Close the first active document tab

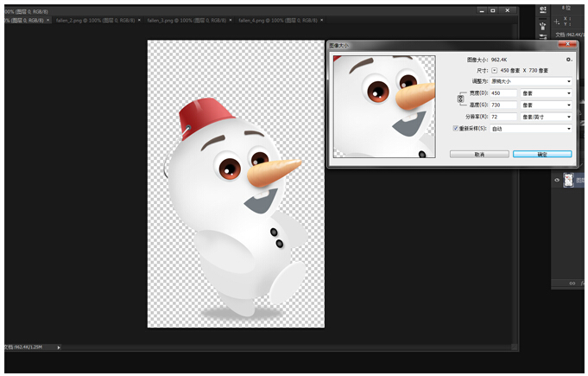[48, 20]
